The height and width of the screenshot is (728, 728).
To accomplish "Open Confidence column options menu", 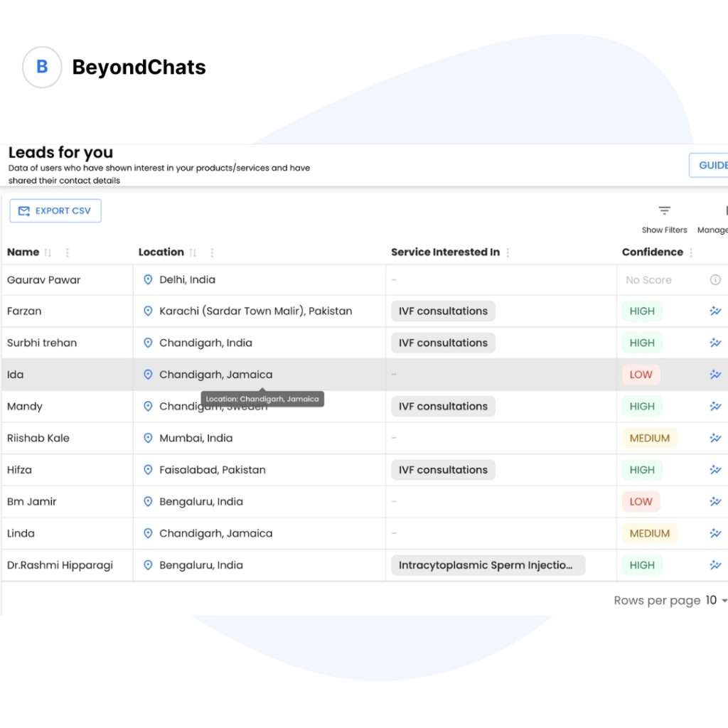I will coord(691,252).
